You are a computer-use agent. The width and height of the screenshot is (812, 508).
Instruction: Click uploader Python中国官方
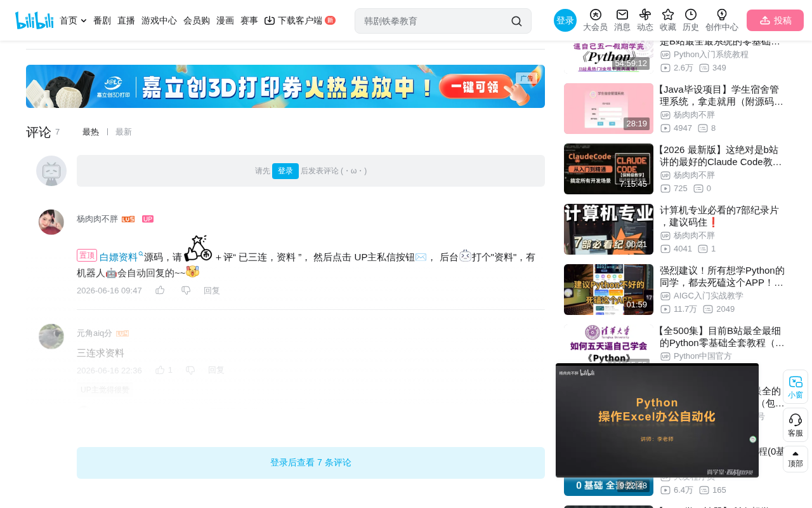click(x=703, y=356)
